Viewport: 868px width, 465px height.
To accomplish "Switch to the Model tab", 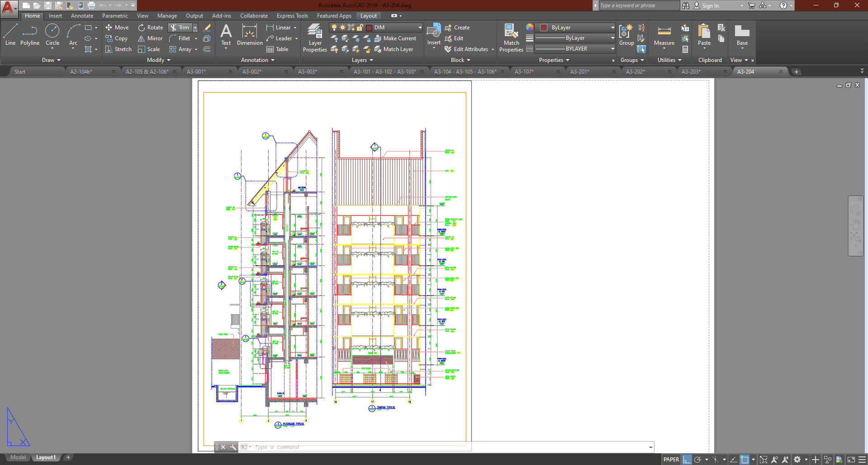I will pyautogui.click(x=18, y=457).
